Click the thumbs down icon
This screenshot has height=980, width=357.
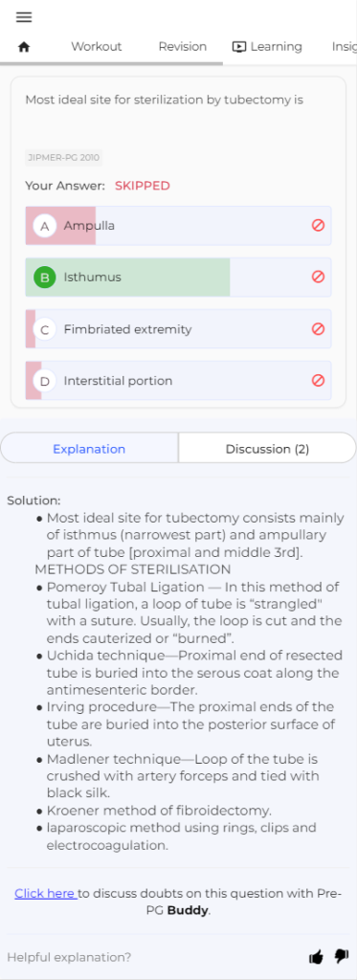point(342,956)
